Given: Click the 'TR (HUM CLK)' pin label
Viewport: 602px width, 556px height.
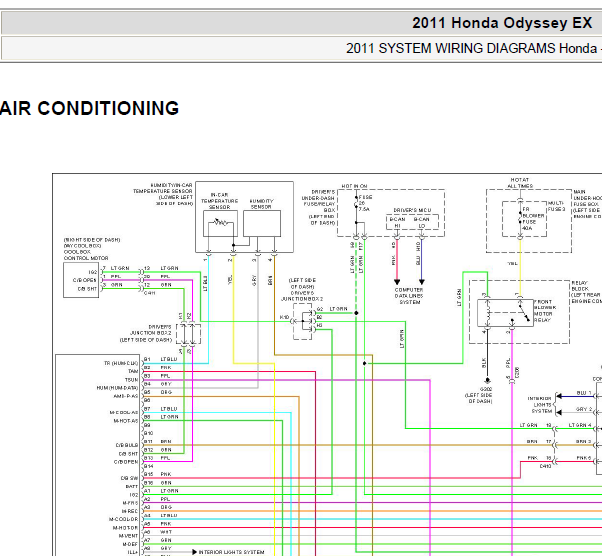Looking at the screenshot, I should 121,363.
